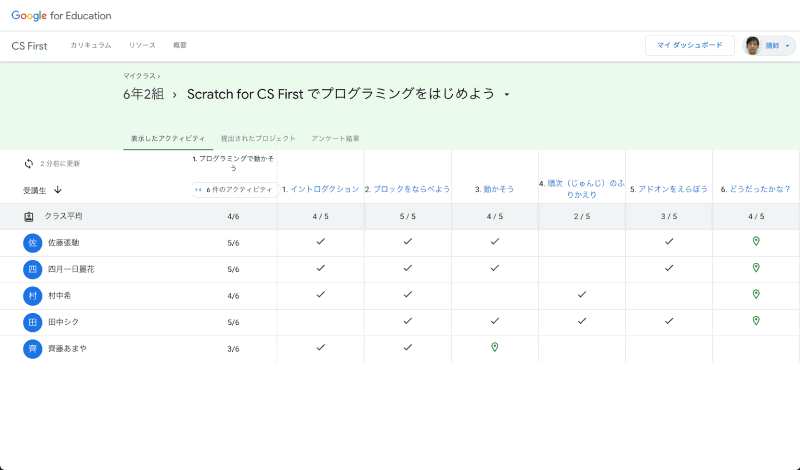Click 齊藤あまや student avatar circle

[x=33, y=349]
